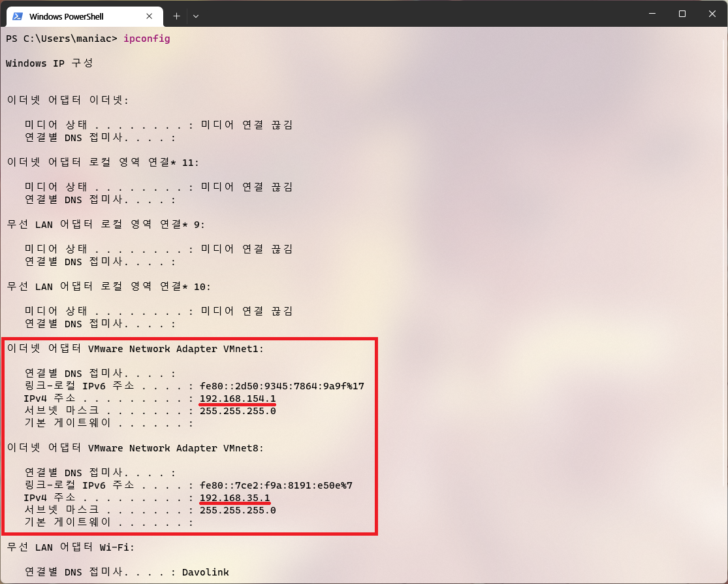Click VMnet8 subnet mask 255.255.255.0
The image size is (728, 584).
tap(238, 511)
